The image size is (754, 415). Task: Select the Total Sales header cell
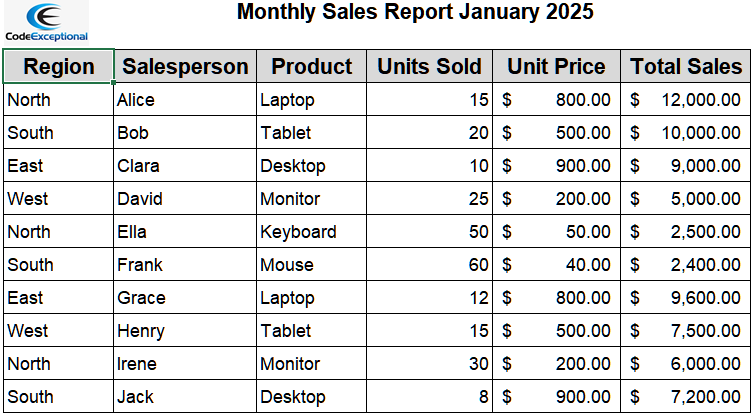(x=686, y=67)
